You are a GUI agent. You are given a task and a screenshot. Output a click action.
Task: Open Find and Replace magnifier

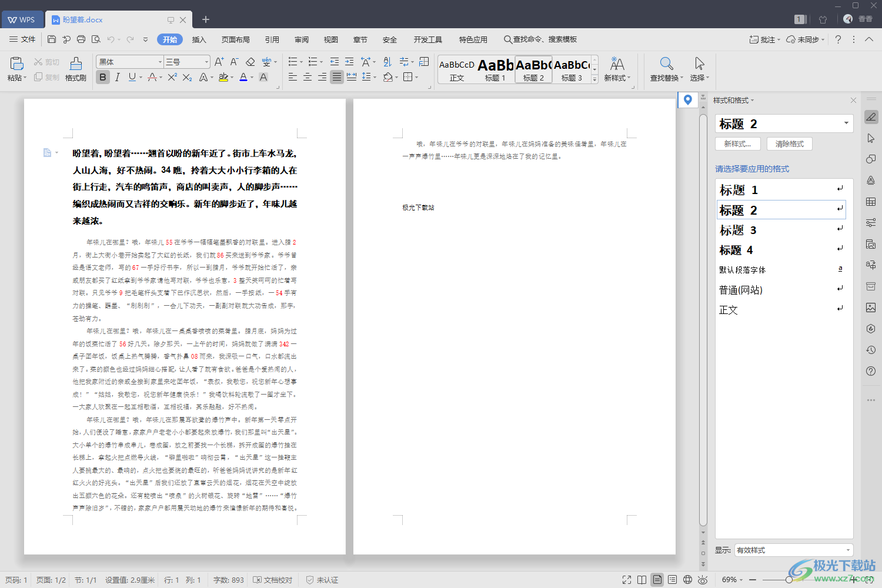[x=666, y=64]
